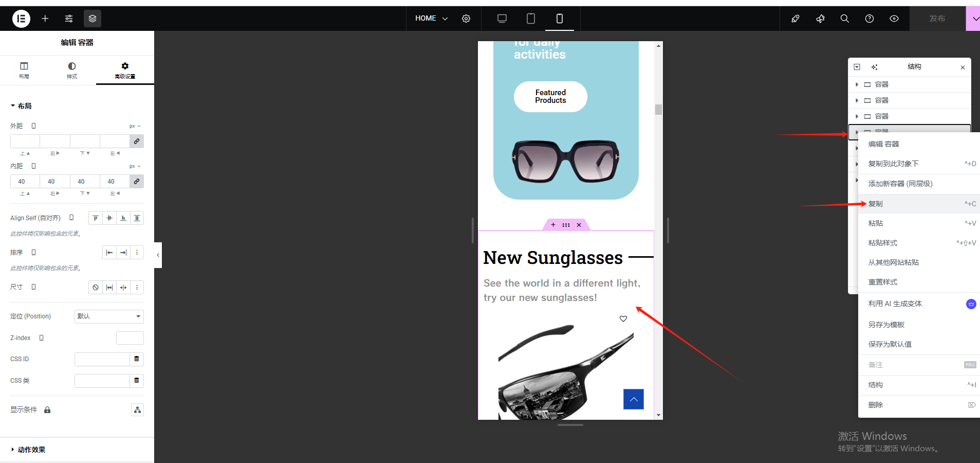Click the Elementor logo menu
The image size is (980, 463).
[x=21, y=19]
